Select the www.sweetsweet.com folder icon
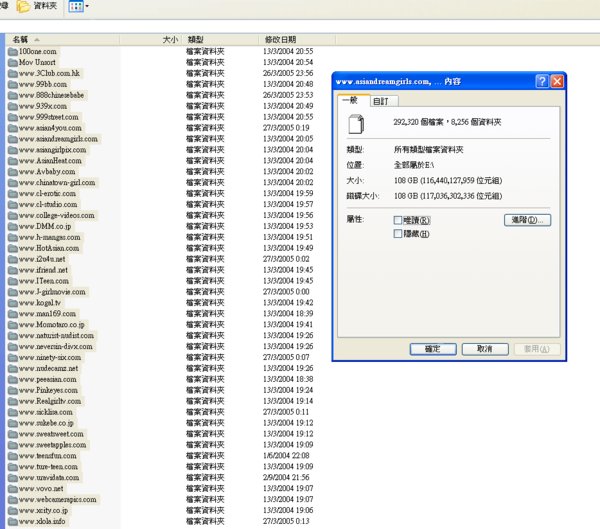 tap(13, 434)
